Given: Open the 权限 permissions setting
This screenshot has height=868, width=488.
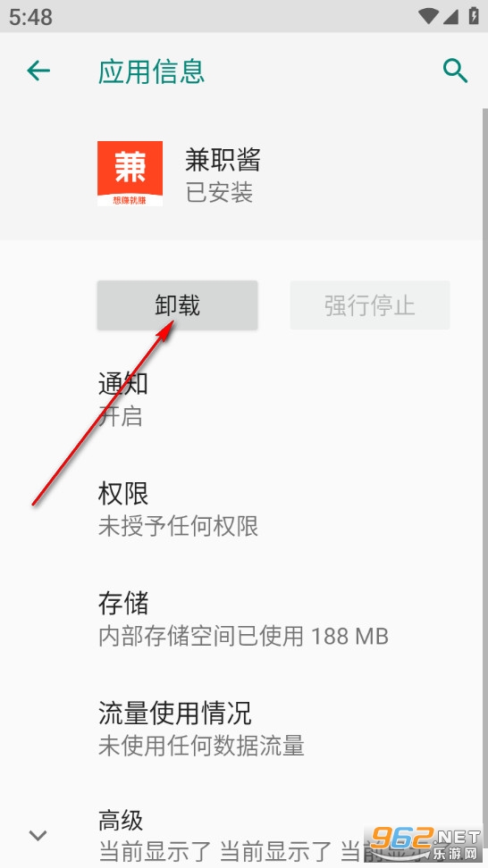Looking at the screenshot, I should [x=244, y=509].
